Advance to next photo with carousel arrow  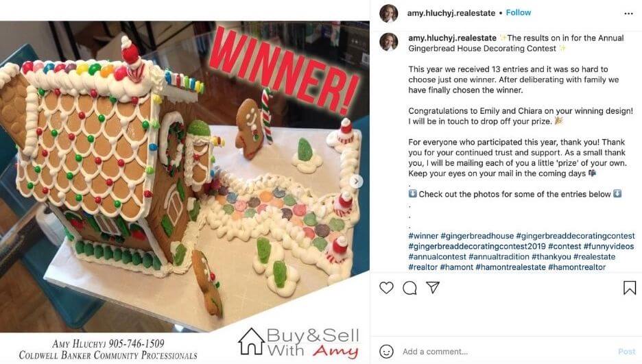point(356,181)
